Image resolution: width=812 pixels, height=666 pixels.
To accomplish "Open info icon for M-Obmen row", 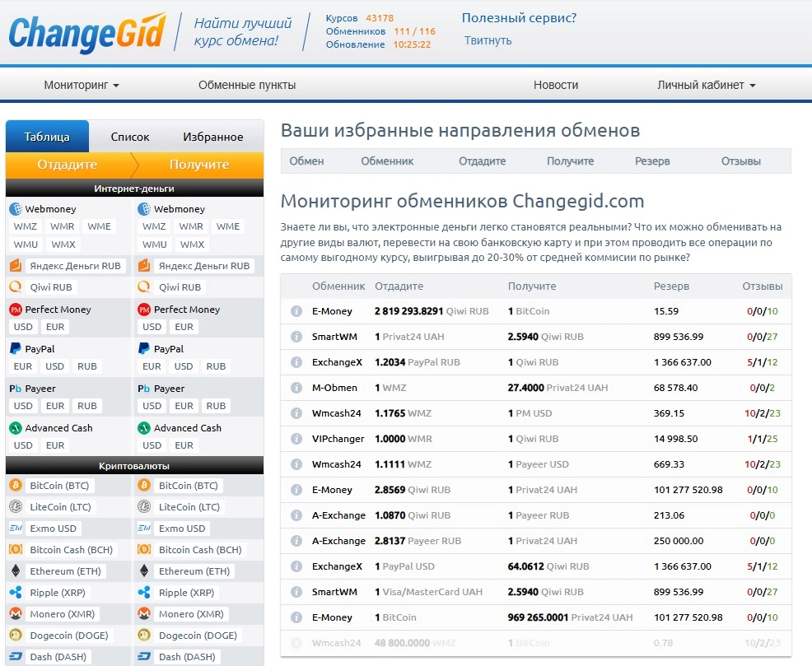I will (296, 388).
